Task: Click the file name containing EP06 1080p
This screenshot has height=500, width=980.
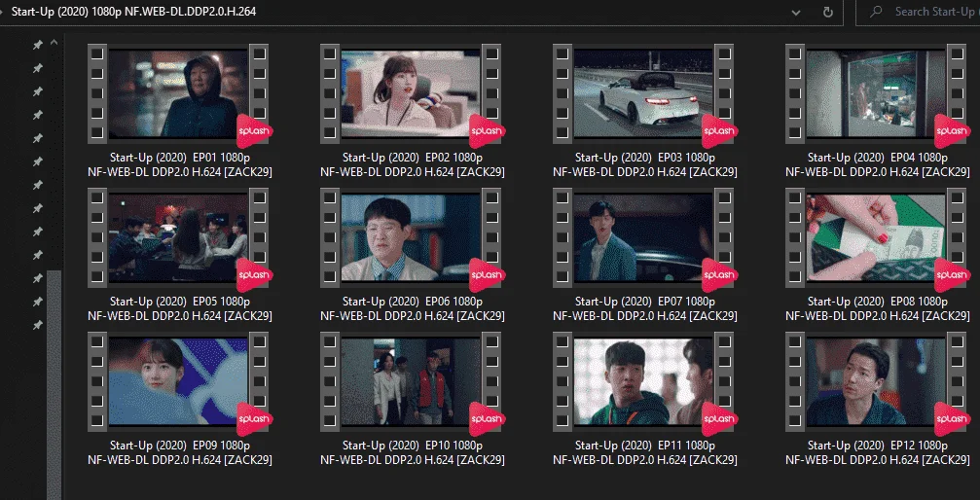Action: click(413, 308)
